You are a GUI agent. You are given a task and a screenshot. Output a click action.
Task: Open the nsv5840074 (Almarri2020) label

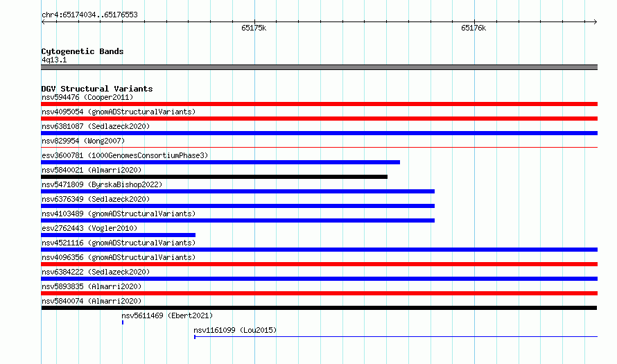[92, 301]
